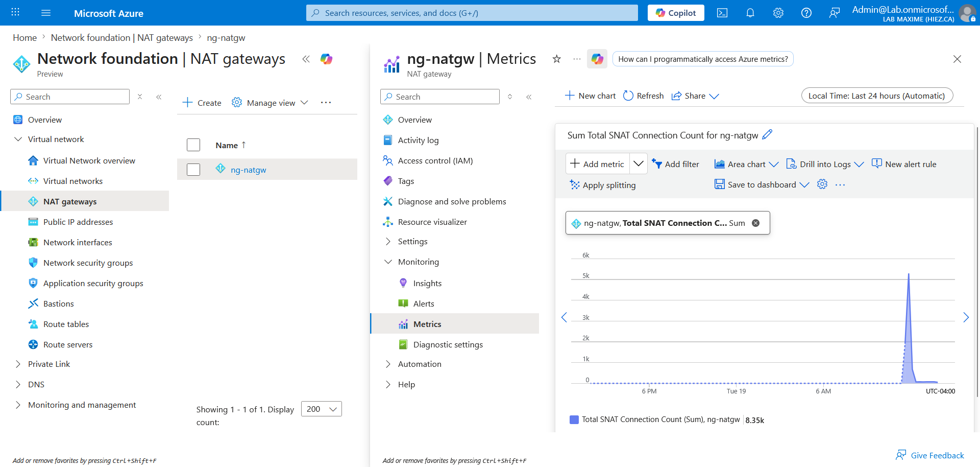The image size is (980, 467).
Task: Collapse the Virtual network tree group
Action: 18,139
